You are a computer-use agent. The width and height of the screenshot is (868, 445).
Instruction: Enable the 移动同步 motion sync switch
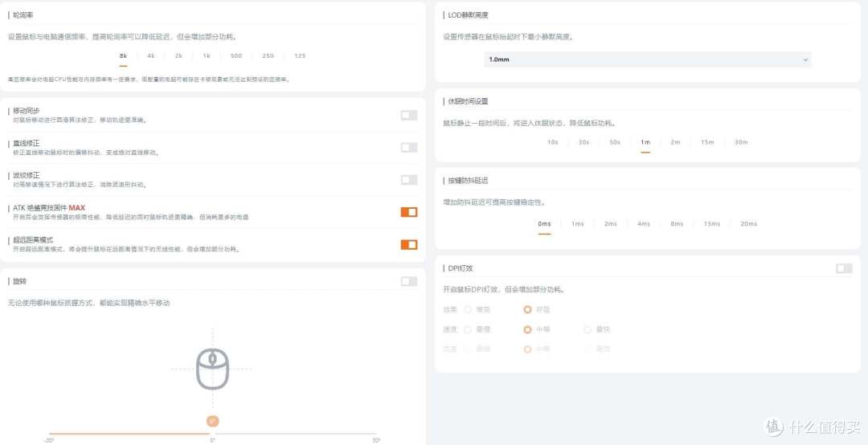(x=409, y=115)
